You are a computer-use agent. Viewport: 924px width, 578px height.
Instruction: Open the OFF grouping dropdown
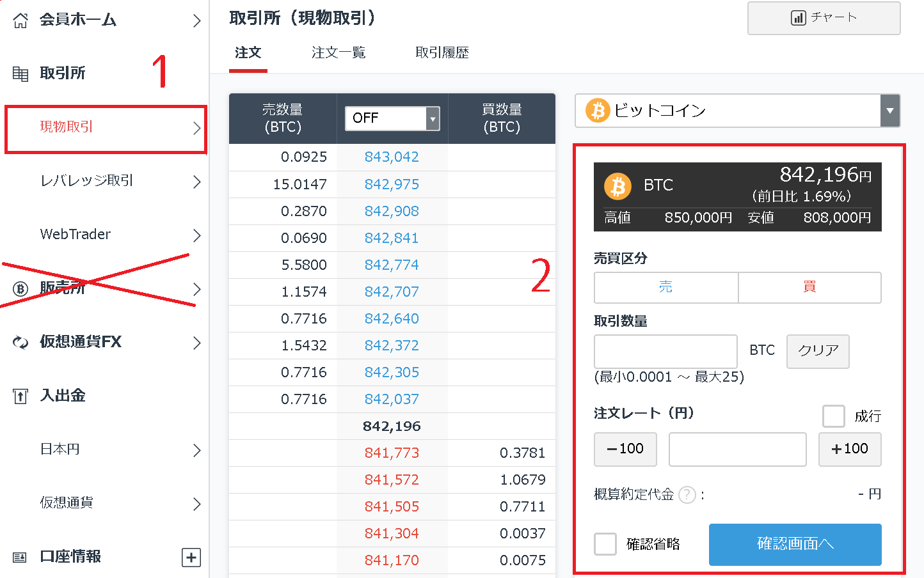pos(392,118)
